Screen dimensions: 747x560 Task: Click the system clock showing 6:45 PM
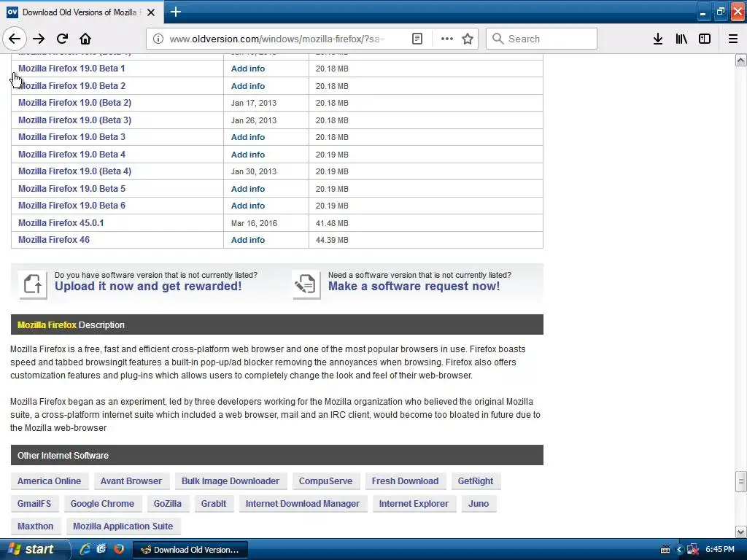720,550
